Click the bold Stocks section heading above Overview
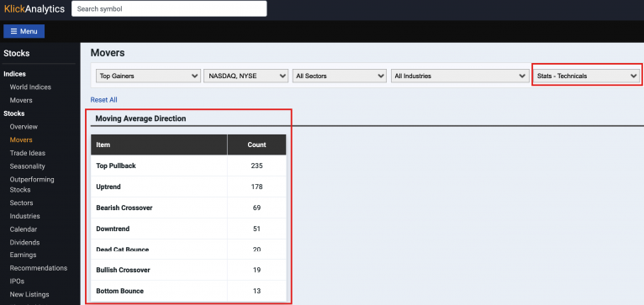644x305 pixels. tap(14, 113)
